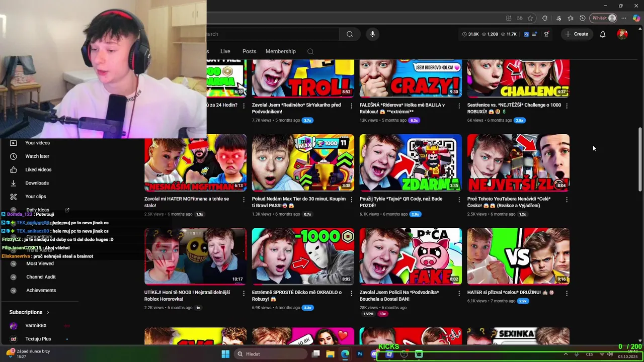The height and width of the screenshot is (362, 644).
Task: Start voice search with the microphone icon
Action: (x=372, y=34)
